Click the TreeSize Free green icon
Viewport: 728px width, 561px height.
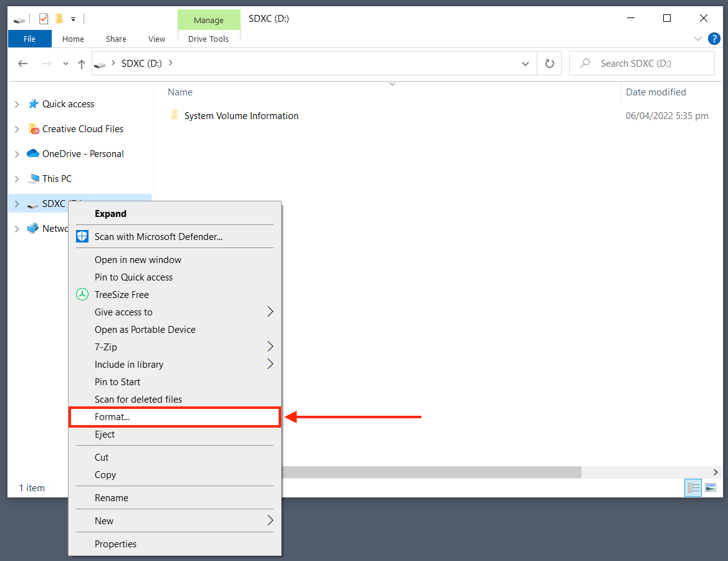pyautogui.click(x=82, y=294)
